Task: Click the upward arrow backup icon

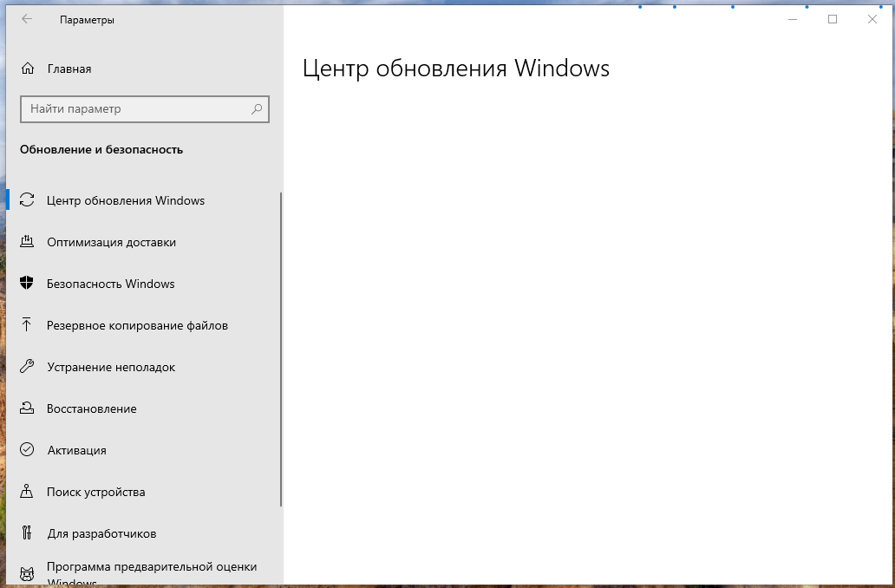Action: [26, 325]
